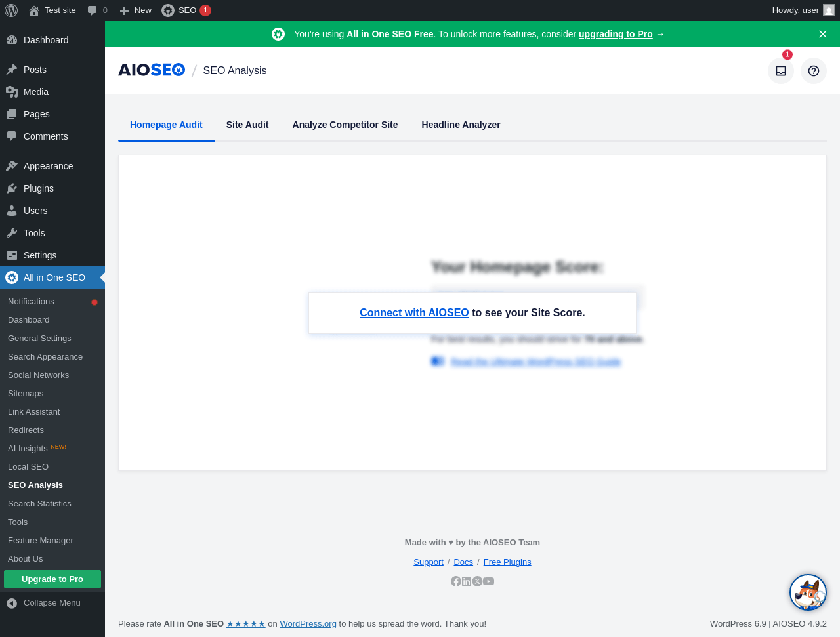Image resolution: width=840 pixels, height=637 pixels.
Task: Click the Pages icon in sidebar
Action: pyautogui.click(x=12, y=114)
